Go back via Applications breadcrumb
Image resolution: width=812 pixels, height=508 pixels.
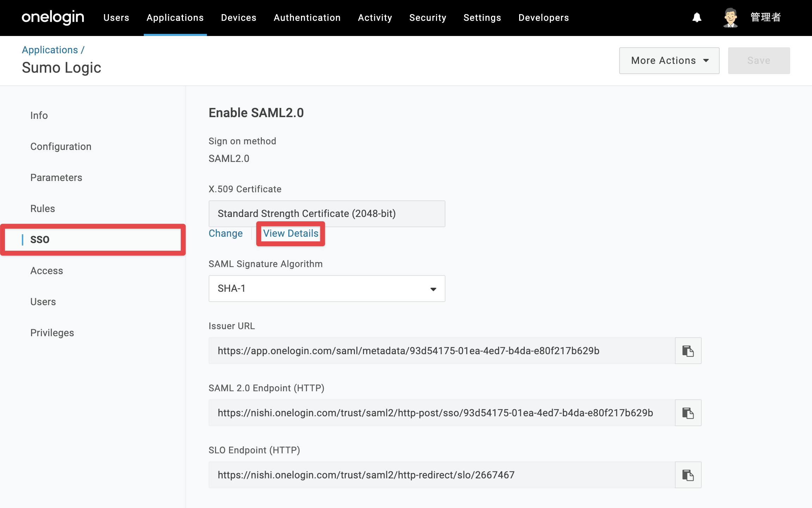tap(50, 50)
